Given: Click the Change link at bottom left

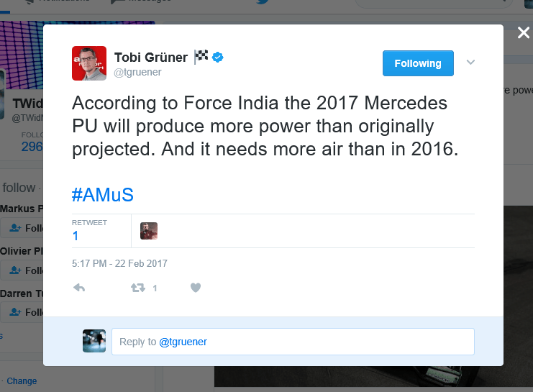Looking at the screenshot, I should click(22, 381).
